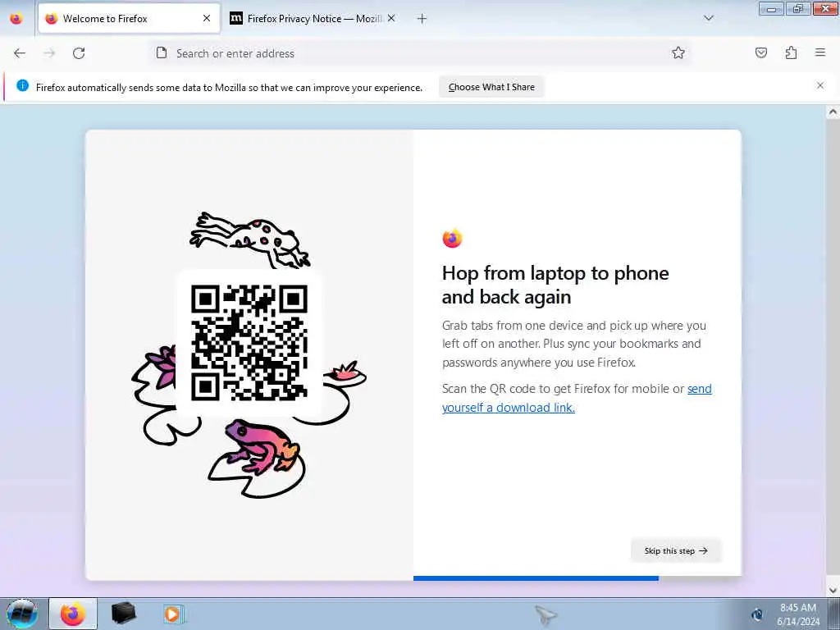Click Skip this step button
The width and height of the screenshot is (840, 630).
click(x=676, y=550)
